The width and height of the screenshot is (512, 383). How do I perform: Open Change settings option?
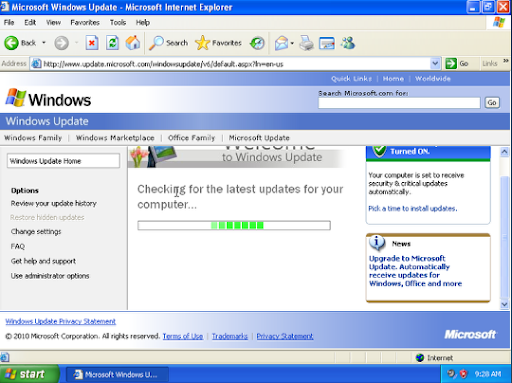(x=36, y=231)
